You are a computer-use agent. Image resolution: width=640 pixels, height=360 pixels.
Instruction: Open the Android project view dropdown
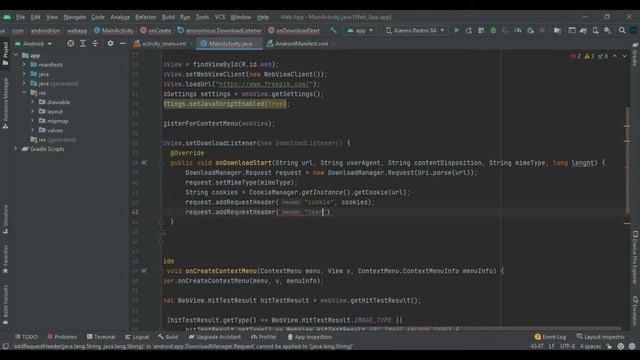[33, 43]
